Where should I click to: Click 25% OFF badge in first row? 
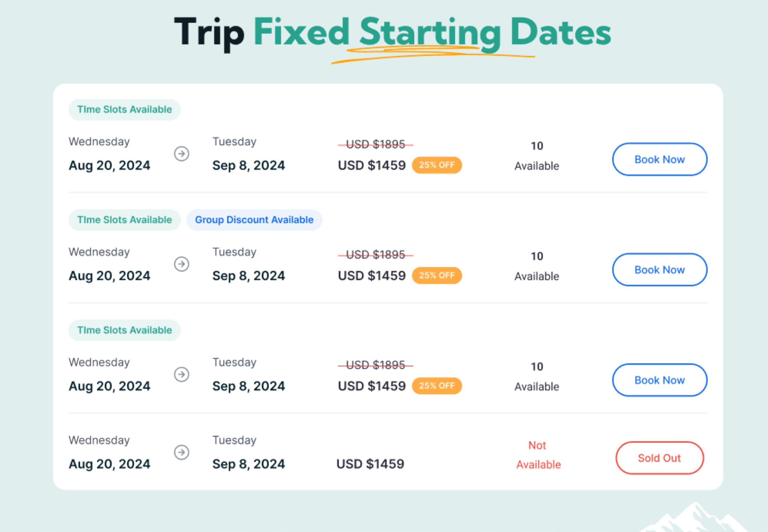(x=437, y=165)
